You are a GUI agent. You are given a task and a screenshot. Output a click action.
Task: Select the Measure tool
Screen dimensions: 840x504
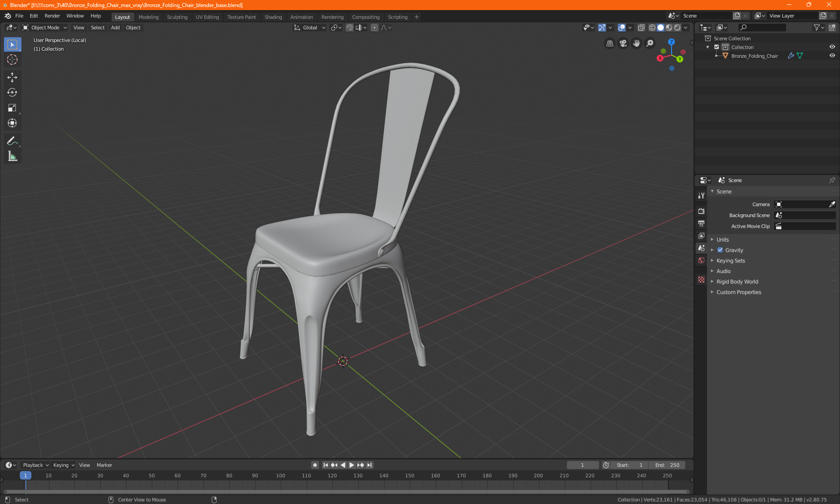12,157
